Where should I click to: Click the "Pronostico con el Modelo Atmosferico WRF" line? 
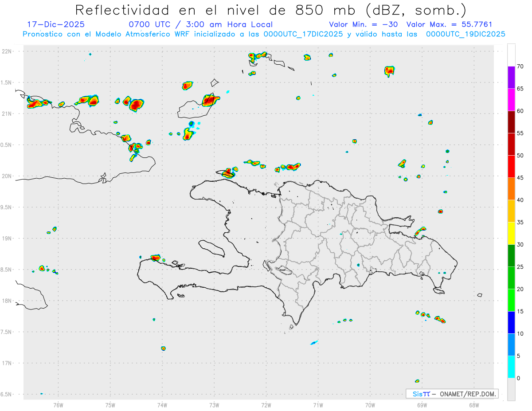(264, 34)
